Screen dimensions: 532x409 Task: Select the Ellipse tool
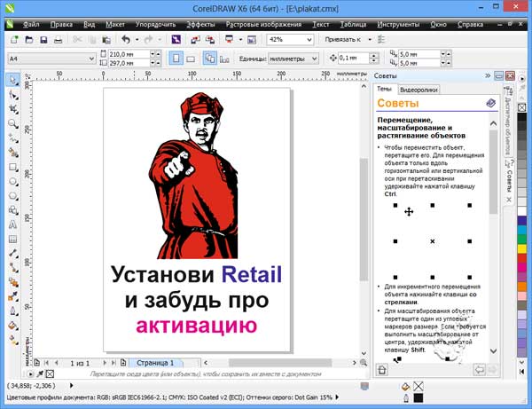12,181
